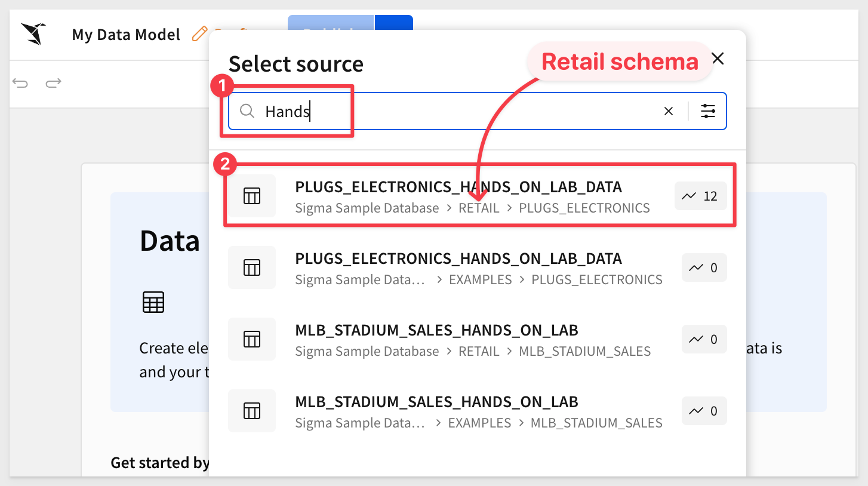Click the undo arrow icon
This screenshot has width=868, height=486.
tap(21, 83)
